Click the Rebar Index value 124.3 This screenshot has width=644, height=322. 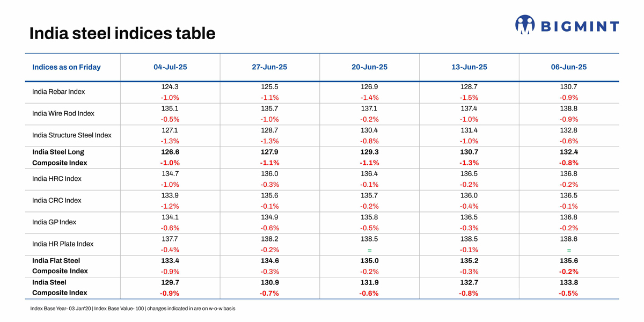coord(170,86)
